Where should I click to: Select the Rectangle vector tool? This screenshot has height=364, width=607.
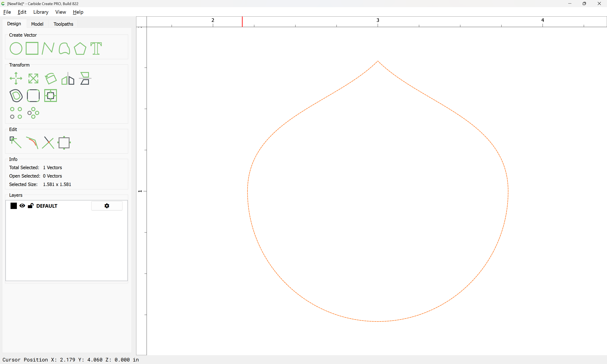pos(32,49)
